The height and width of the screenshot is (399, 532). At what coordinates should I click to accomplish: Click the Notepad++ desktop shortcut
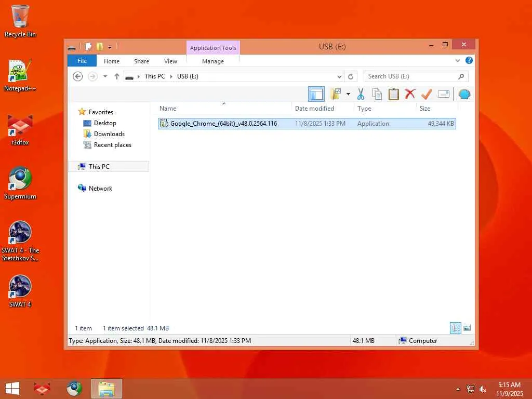coord(20,75)
